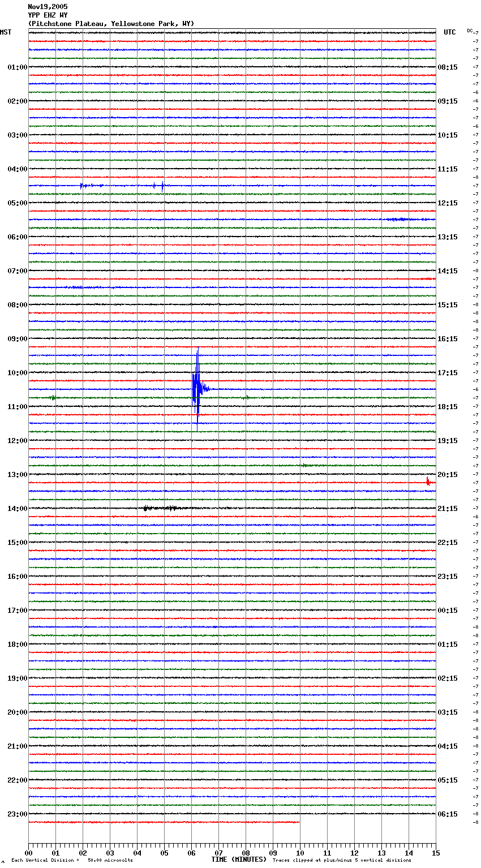The width and height of the screenshot is (481, 868).
Task: Click the 16:15 UTC time label
Action: click(x=448, y=339)
